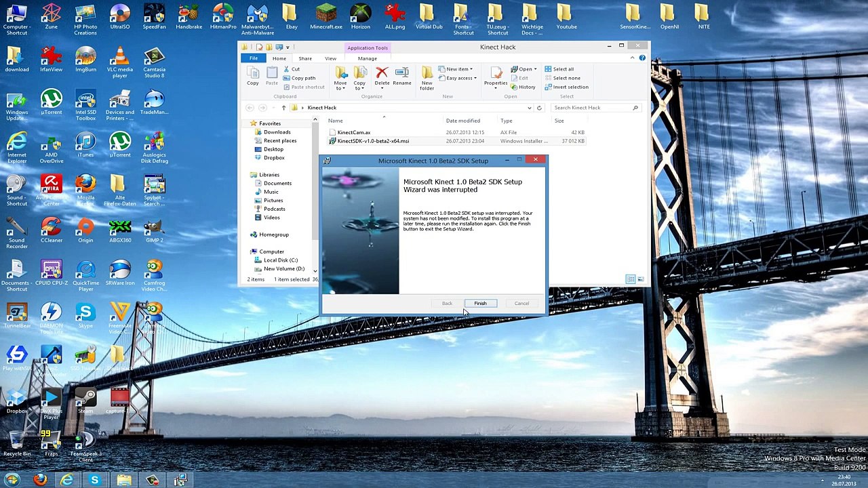Image resolution: width=868 pixels, height=488 pixels.
Task: Click the Start orb on the taskbar
Action: coord(12,480)
